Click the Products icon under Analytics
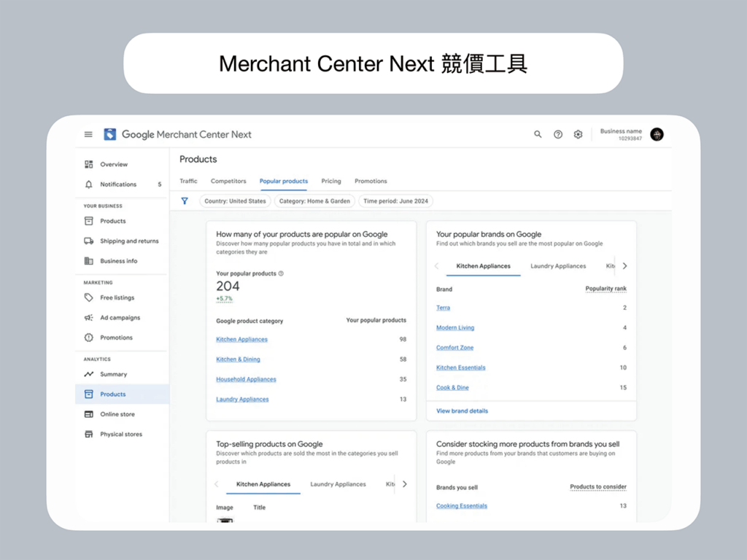 88,394
